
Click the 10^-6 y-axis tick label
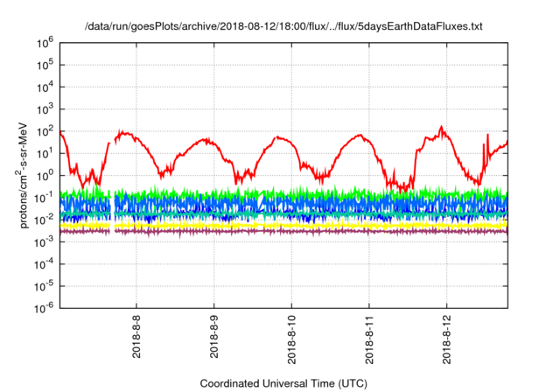coord(44,309)
